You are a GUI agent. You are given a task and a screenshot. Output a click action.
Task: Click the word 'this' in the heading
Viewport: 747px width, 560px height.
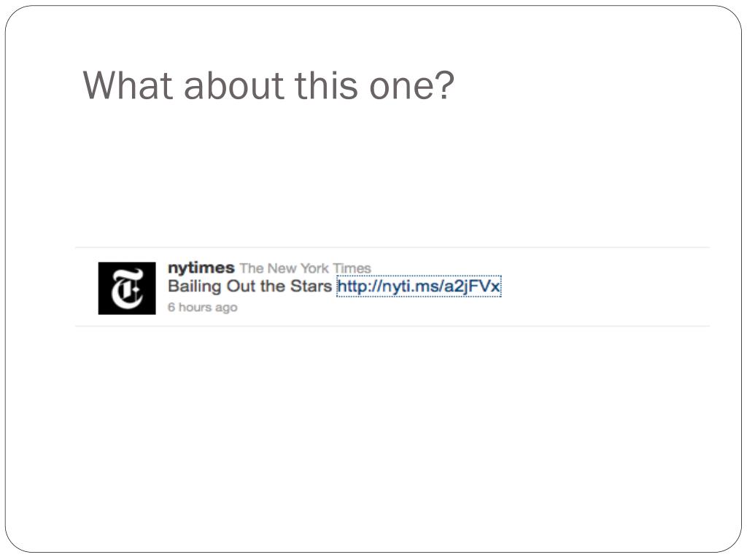coord(326,85)
